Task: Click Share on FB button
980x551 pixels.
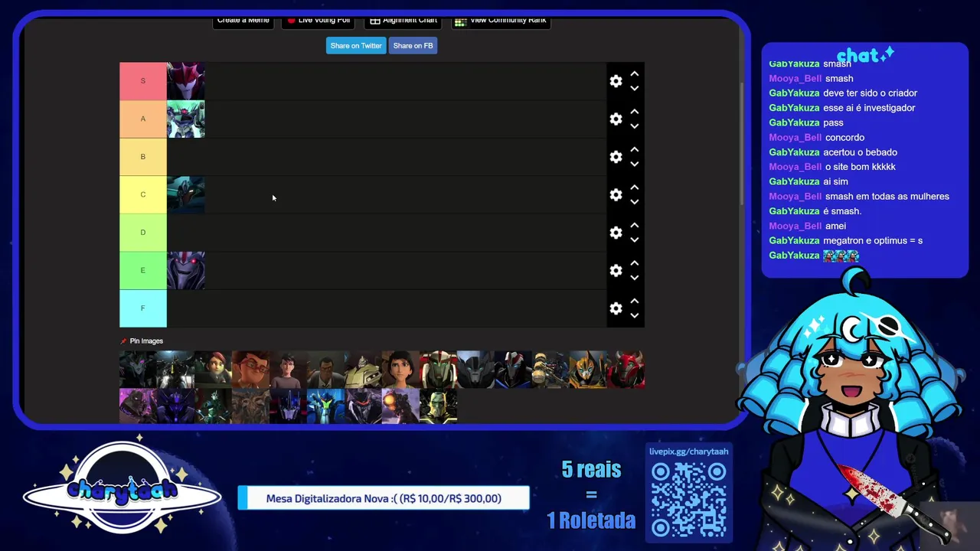Action: (413, 46)
